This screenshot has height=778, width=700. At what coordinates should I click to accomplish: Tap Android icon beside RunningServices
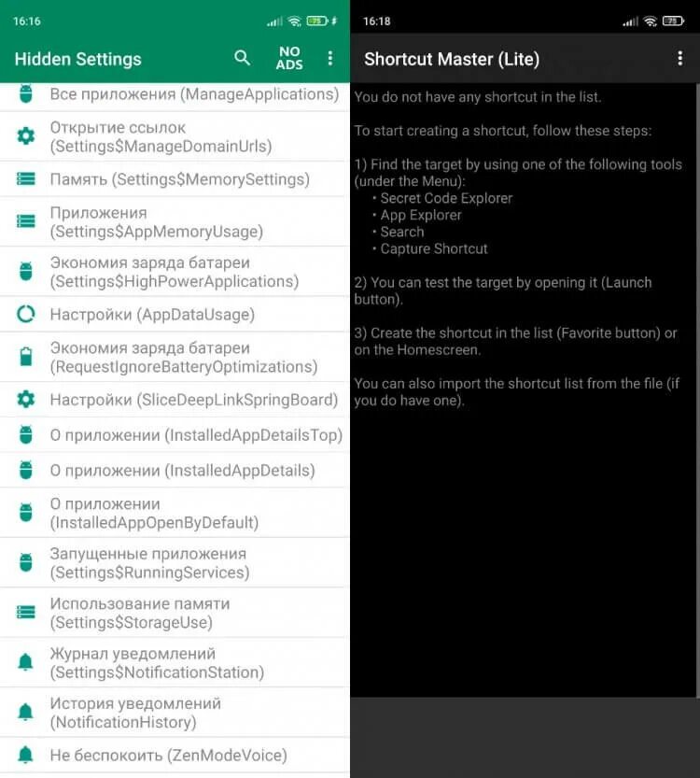coord(26,562)
